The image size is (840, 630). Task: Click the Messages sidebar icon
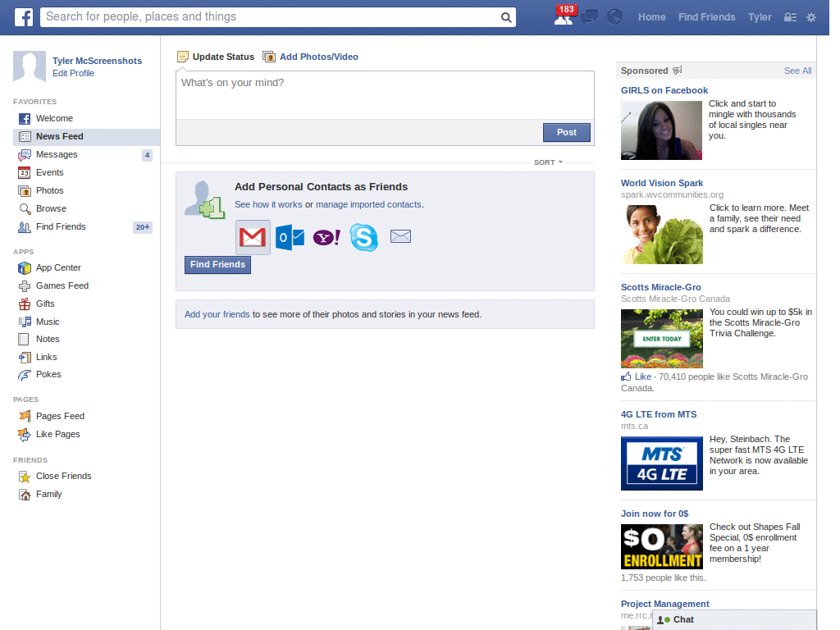[x=24, y=155]
